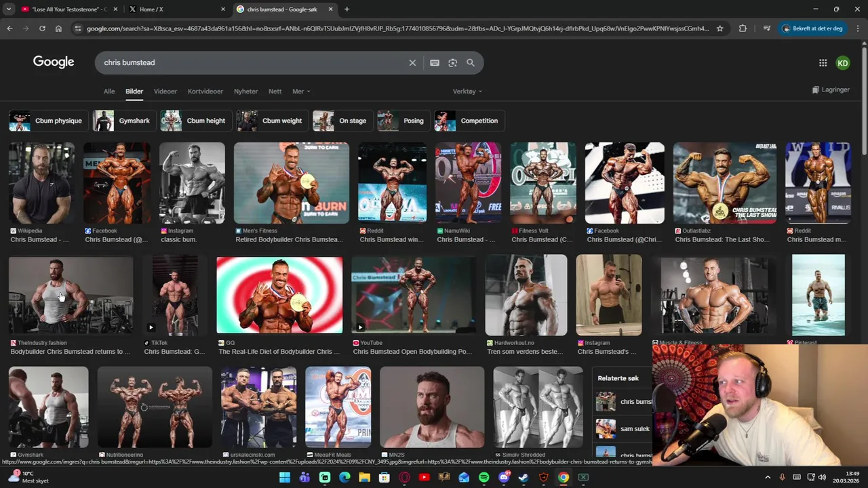Open the on-screen keyboard input icon
This screenshot has height=488, width=868.
tap(435, 62)
